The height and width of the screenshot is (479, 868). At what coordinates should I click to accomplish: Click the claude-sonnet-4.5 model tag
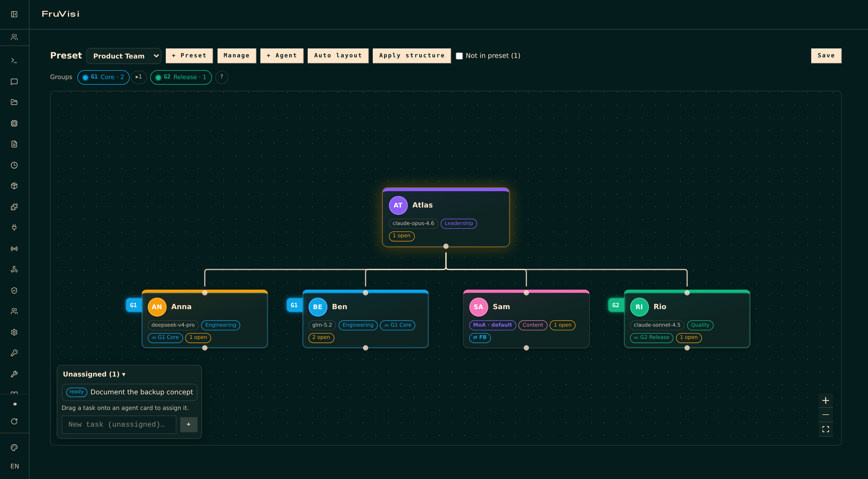pyautogui.click(x=657, y=325)
